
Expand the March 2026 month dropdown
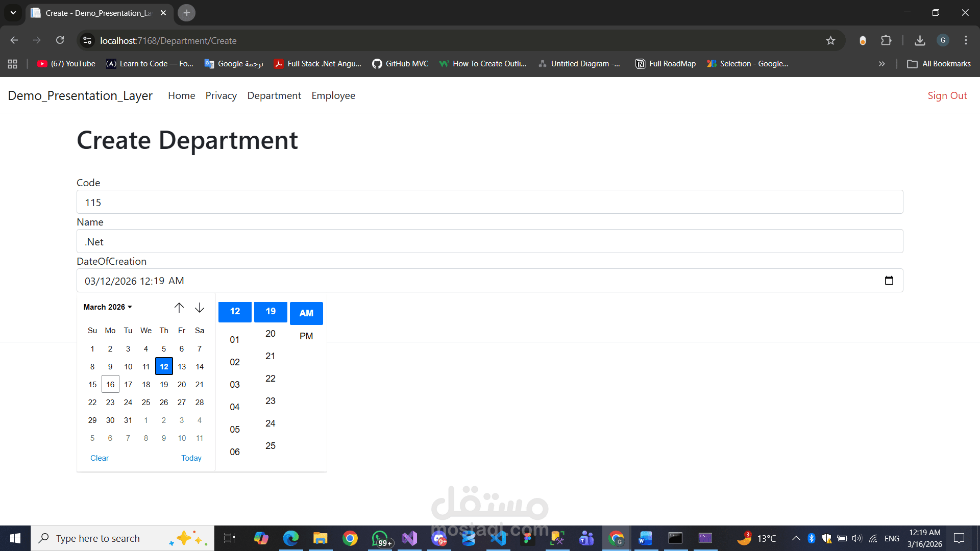108,307
